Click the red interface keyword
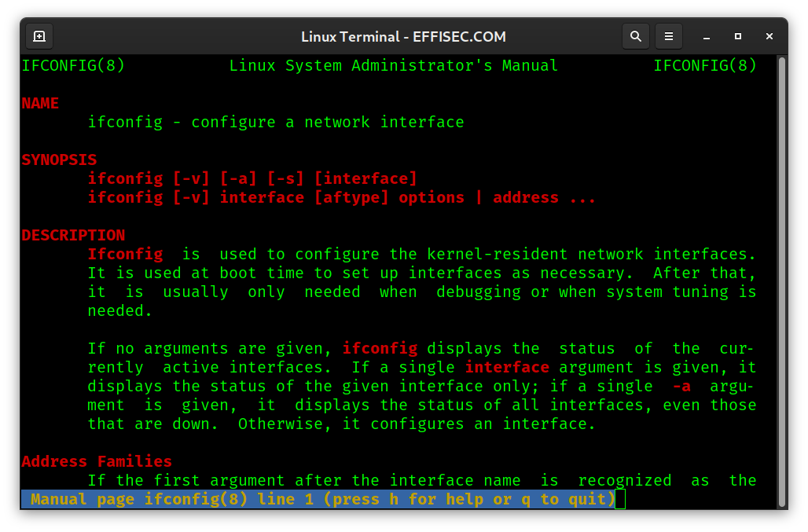The width and height of the screenshot is (808, 532). point(507,367)
